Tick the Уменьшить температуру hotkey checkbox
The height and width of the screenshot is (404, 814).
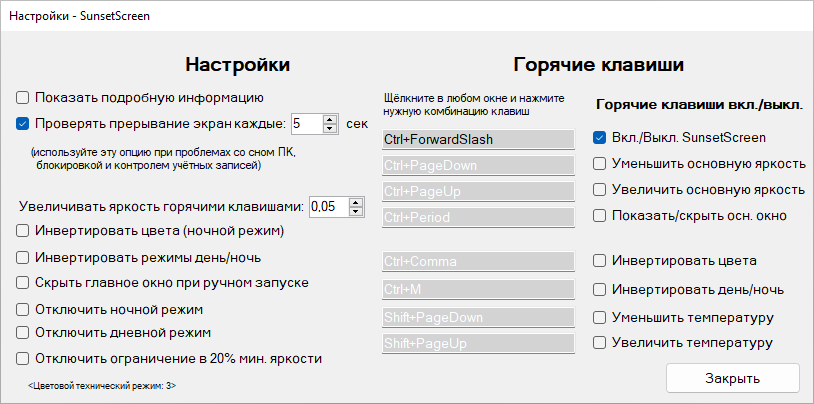click(599, 318)
